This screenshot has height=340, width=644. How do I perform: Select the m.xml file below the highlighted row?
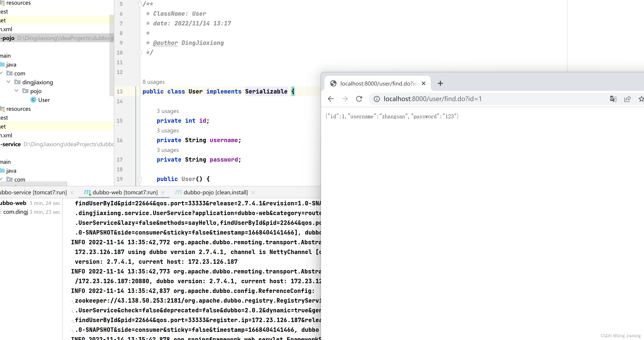[x=6, y=135]
